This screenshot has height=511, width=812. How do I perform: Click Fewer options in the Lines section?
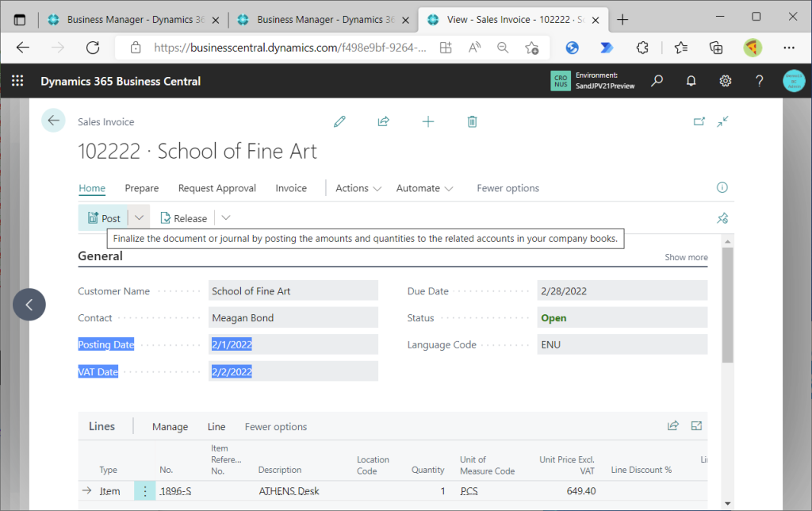[275, 427]
